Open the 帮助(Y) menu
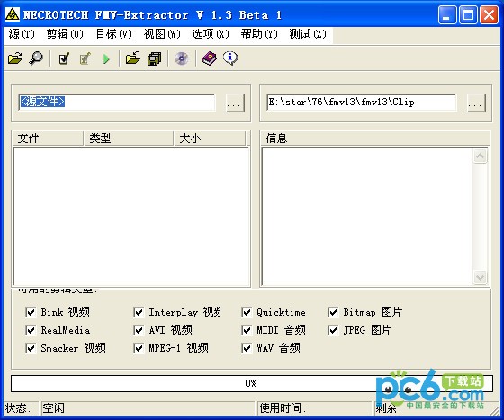Image resolution: width=504 pixels, height=420 pixels. 259,34
